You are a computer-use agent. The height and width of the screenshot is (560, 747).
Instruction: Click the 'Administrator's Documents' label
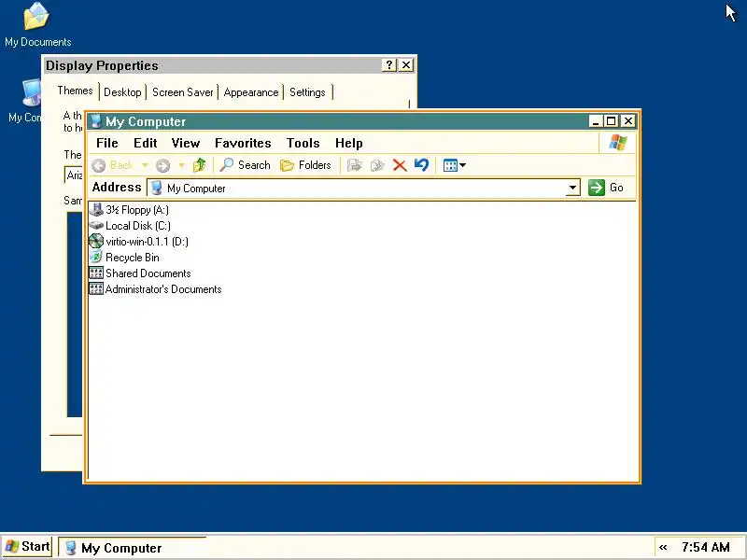(163, 289)
